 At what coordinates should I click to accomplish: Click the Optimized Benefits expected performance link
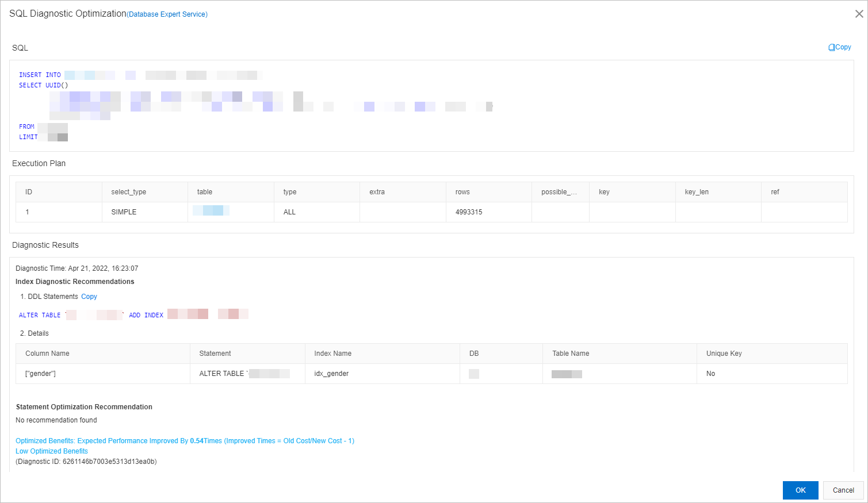point(185,441)
